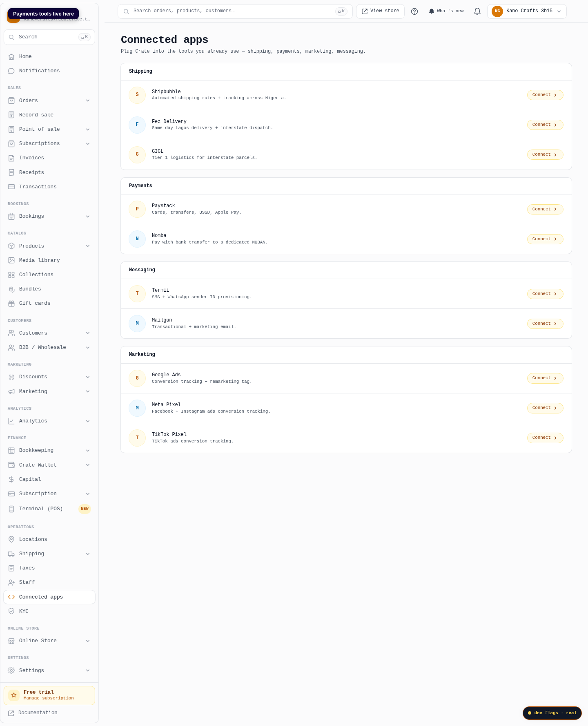Click the KC account avatar

497,11
